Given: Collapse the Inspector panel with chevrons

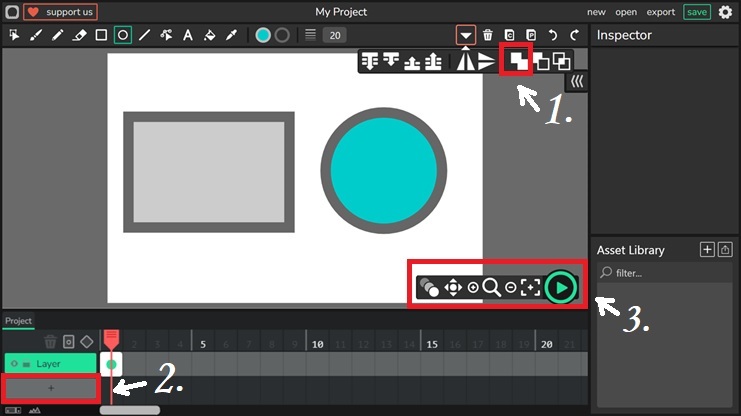Looking at the screenshot, I should pyautogui.click(x=577, y=81).
